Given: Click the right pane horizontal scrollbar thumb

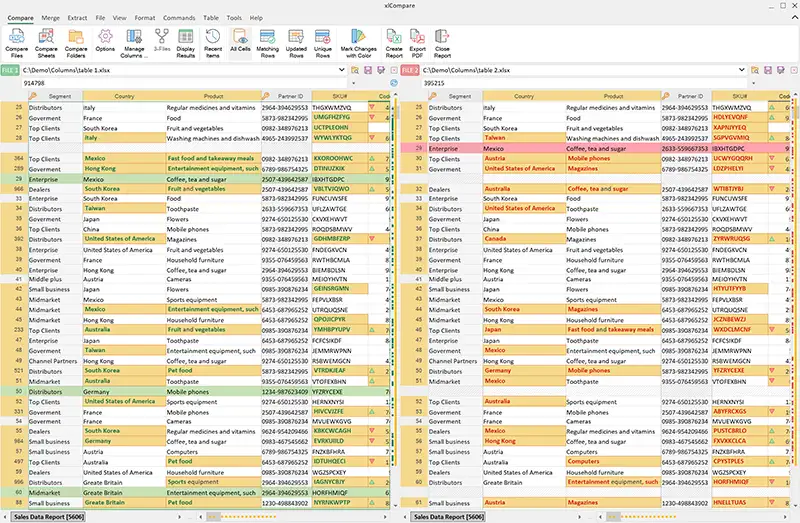Looking at the screenshot, I should [x=614, y=517].
